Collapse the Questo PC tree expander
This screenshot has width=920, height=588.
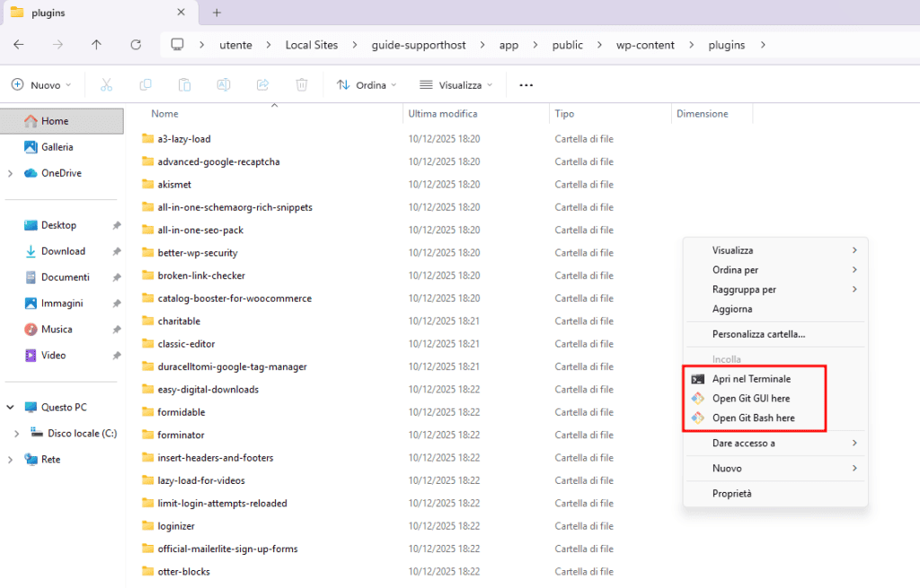[x=9, y=407]
